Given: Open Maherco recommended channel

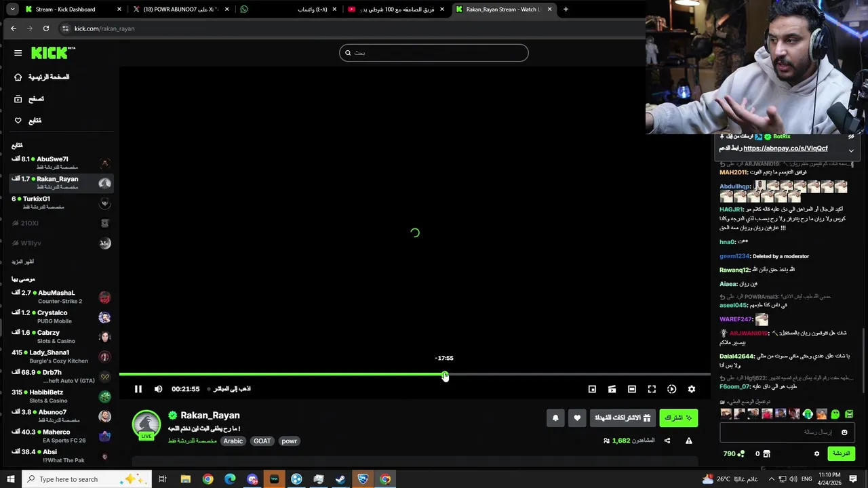Looking at the screenshot, I should pyautogui.click(x=61, y=436).
